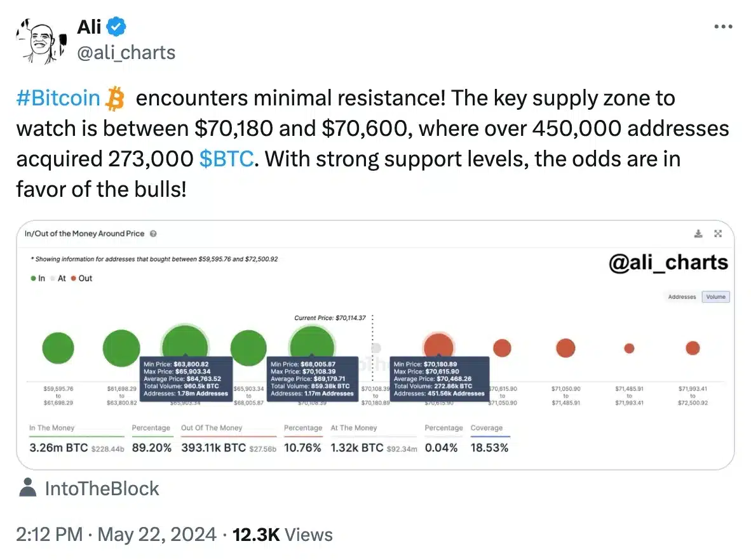
Task: Toggle the red Out legend item
Action: (82, 278)
